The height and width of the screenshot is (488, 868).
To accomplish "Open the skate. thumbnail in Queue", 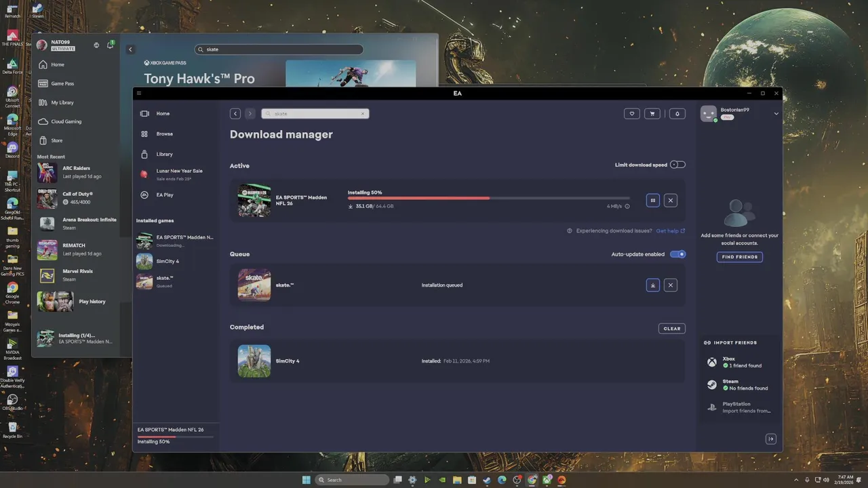I will (254, 285).
